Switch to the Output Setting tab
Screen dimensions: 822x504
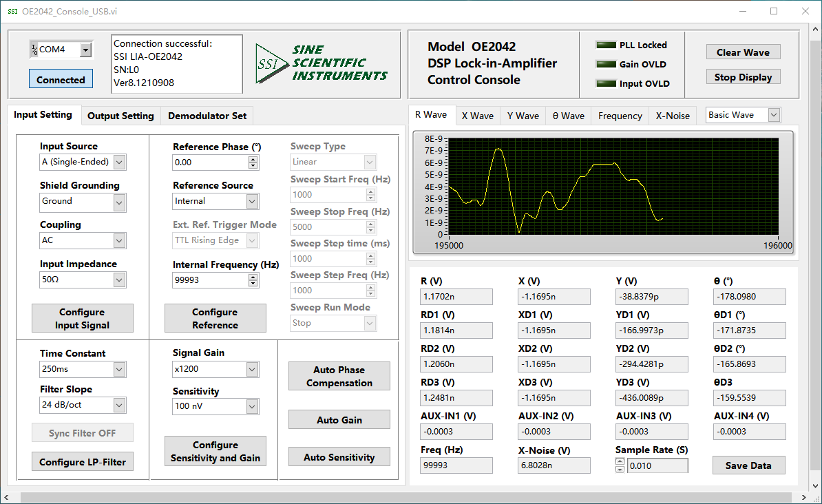coord(120,116)
